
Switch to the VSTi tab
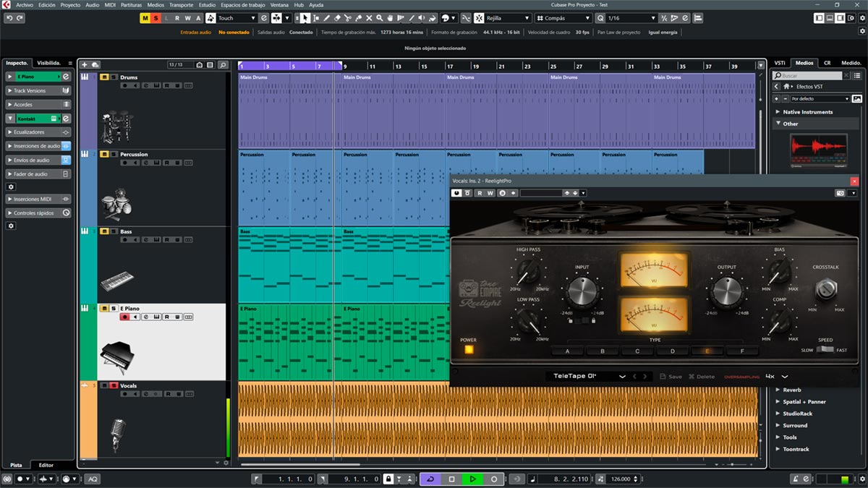point(780,63)
